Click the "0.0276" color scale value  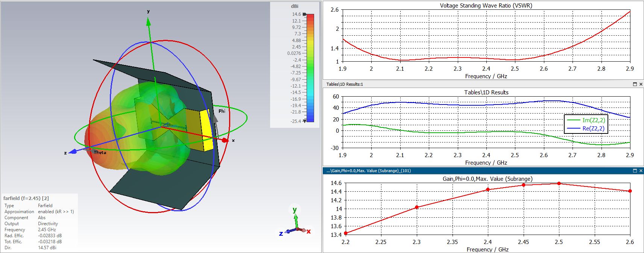pos(294,53)
